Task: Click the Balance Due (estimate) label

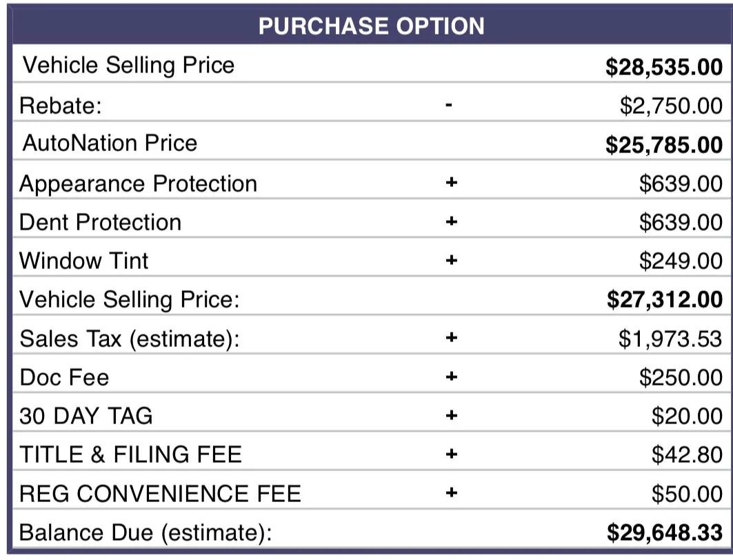Action: click(x=146, y=532)
